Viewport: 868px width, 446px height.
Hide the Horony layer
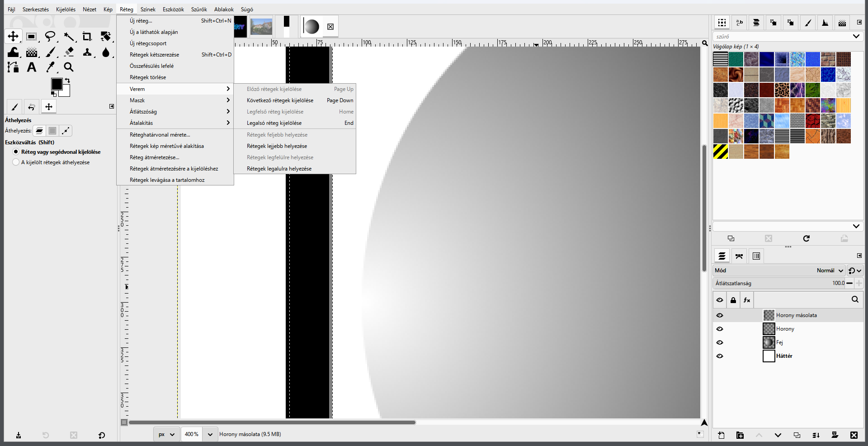coord(720,329)
